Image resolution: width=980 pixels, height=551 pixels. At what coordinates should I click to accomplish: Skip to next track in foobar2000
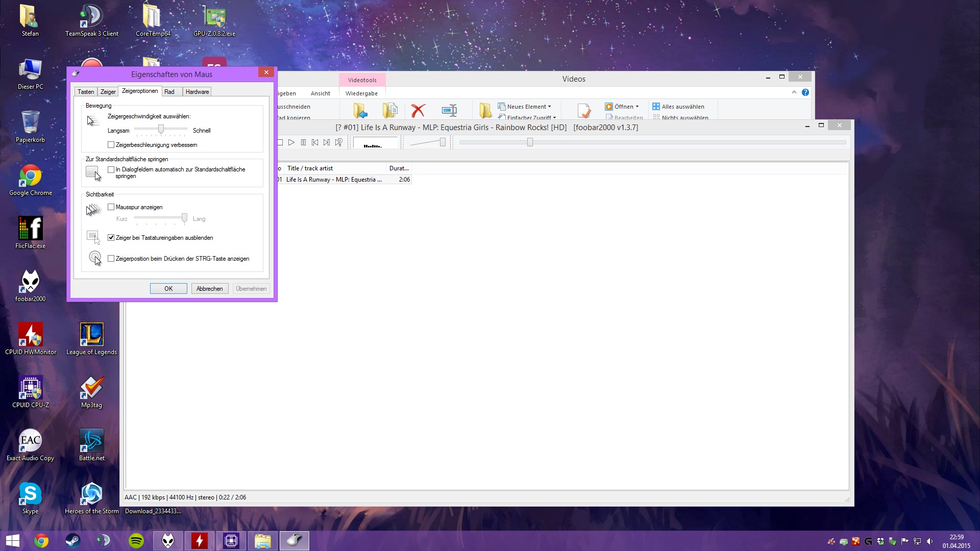click(x=327, y=142)
